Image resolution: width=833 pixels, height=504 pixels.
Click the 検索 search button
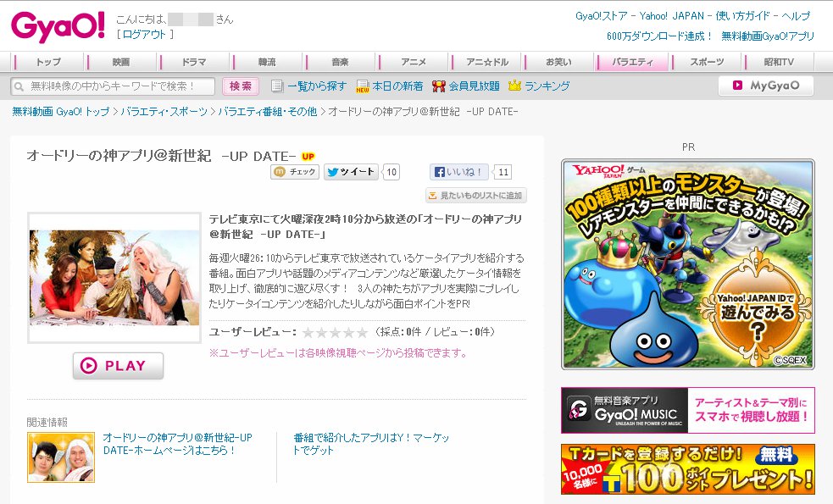[241, 86]
